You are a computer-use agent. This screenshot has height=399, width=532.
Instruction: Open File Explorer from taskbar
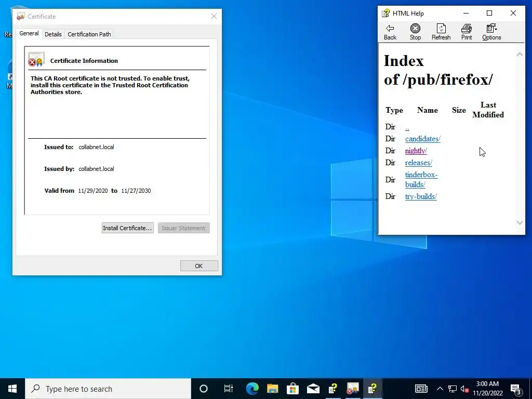tap(272, 389)
